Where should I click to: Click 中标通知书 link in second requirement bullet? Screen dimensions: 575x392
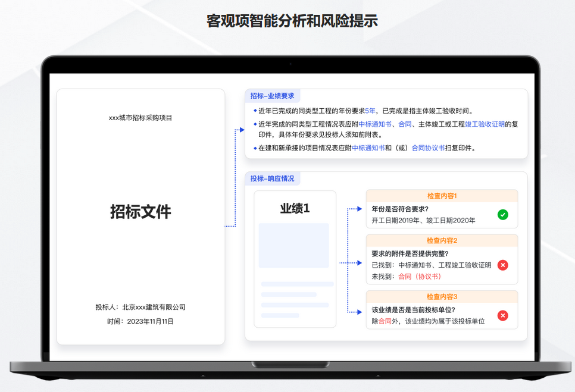[x=375, y=124]
